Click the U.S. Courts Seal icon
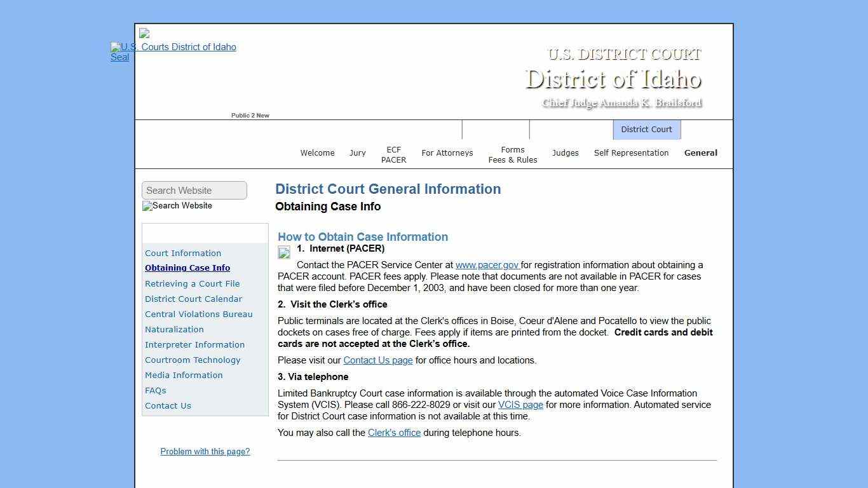Image resolution: width=868 pixels, height=488 pixels. click(119, 52)
